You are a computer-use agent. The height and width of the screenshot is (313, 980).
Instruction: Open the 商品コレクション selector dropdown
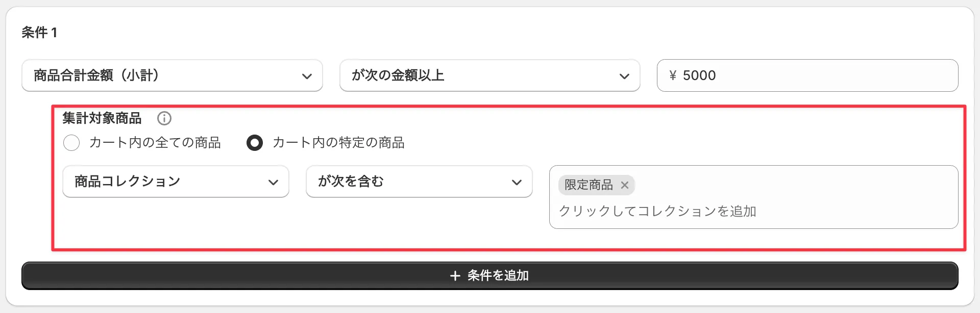[x=176, y=181]
